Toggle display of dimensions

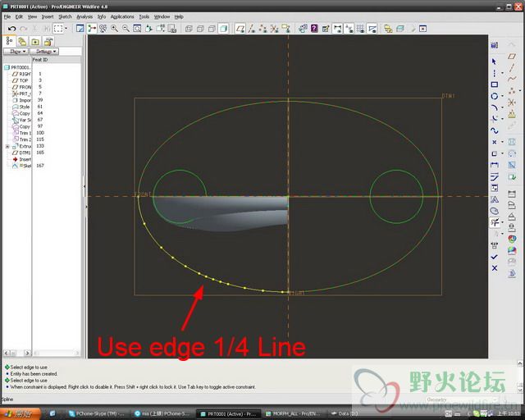tap(337, 29)
